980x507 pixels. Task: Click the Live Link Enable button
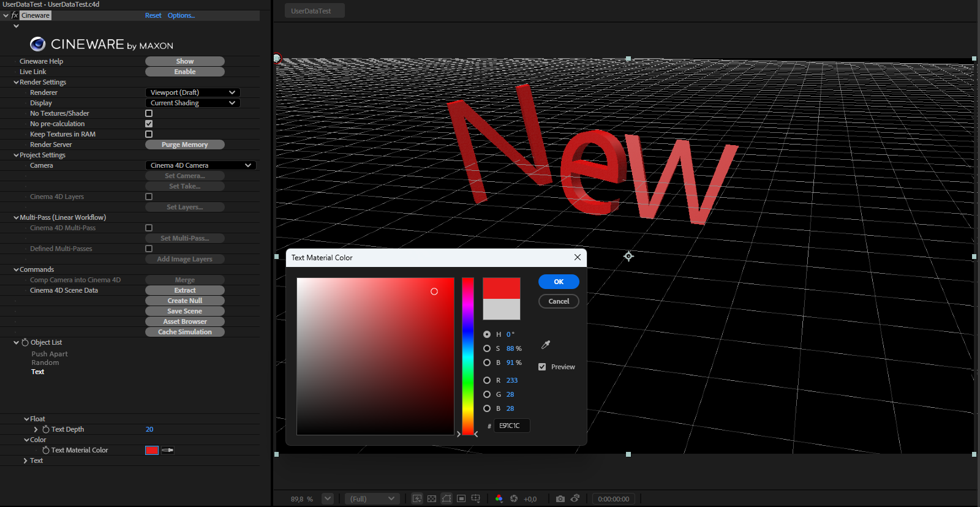[x=185, y=72]
